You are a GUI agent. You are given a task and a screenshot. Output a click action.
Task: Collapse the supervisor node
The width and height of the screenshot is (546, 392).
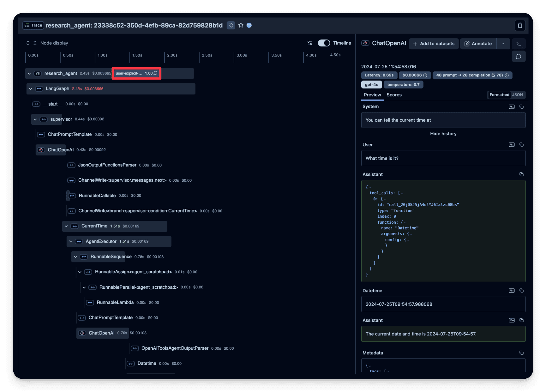[35, 119]
